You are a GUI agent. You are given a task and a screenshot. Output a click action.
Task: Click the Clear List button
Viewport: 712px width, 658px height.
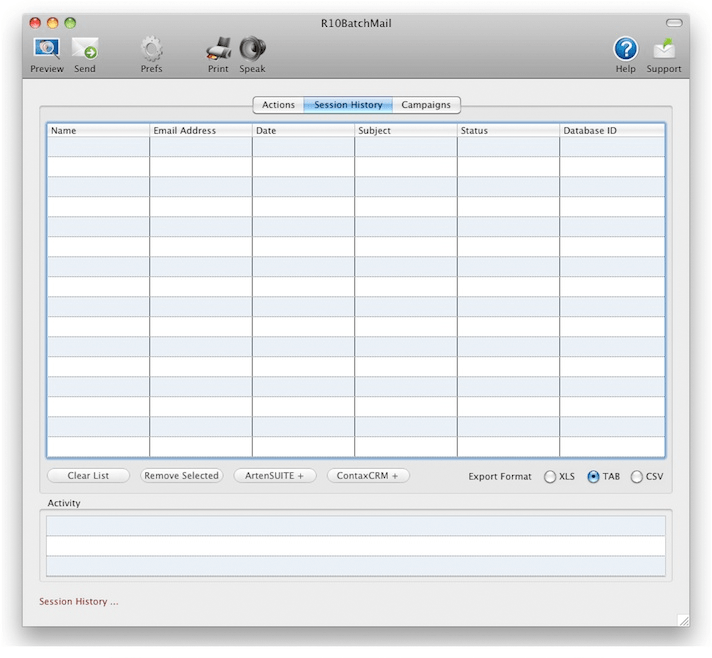[x=88, y=475]
